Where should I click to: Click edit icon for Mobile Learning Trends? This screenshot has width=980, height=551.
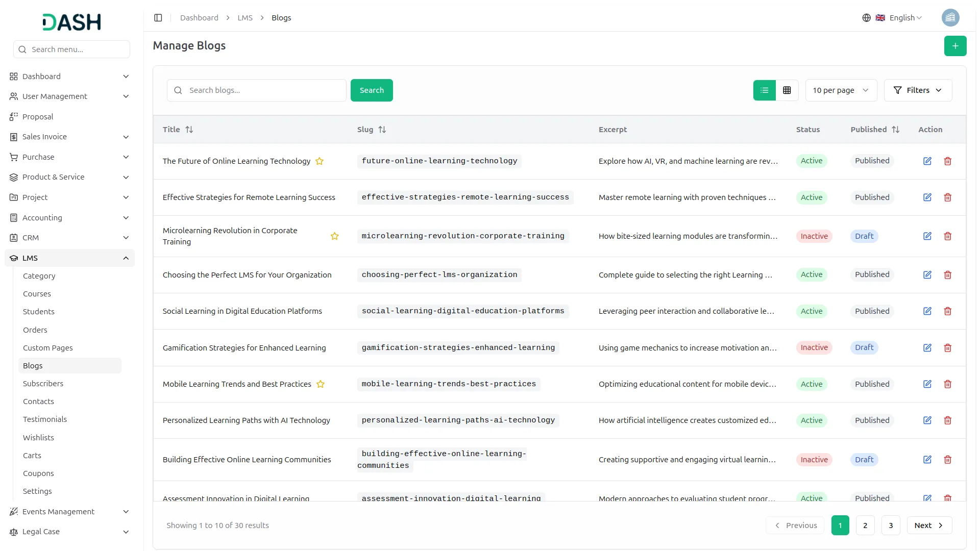click(x=927, y=384)
